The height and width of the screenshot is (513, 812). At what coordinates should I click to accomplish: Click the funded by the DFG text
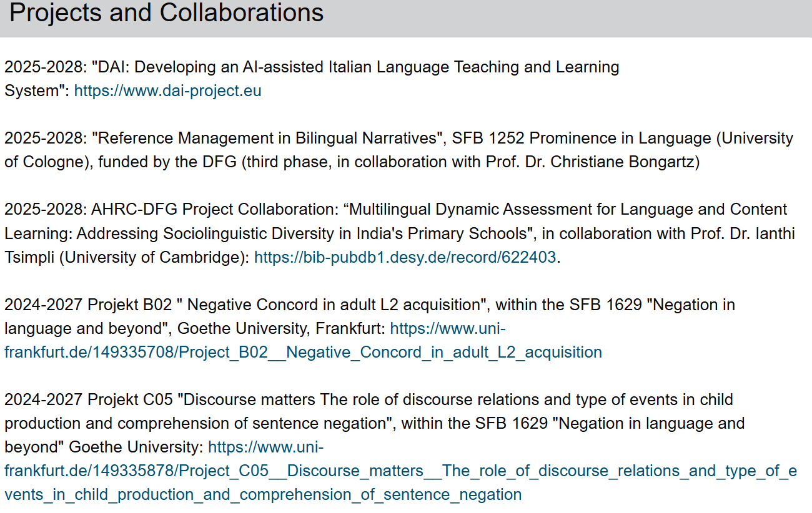click(181, 162)
